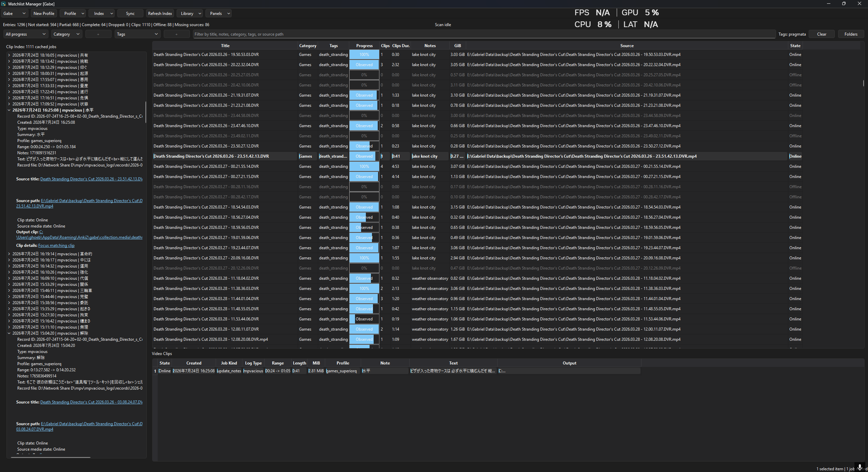Open Source title link for 03.08.24.07.DVR
The width and height of the screenshot is (868, 472).
91,402
